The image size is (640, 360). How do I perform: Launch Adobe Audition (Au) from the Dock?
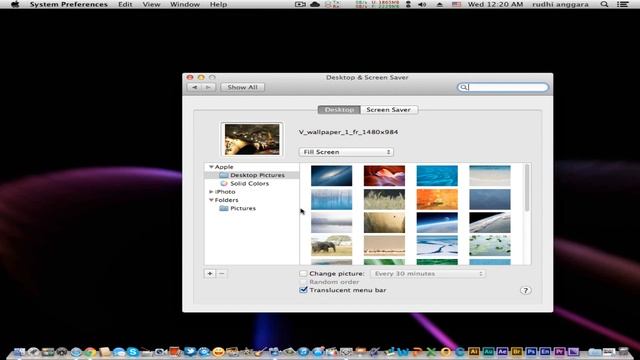point(488,351)
